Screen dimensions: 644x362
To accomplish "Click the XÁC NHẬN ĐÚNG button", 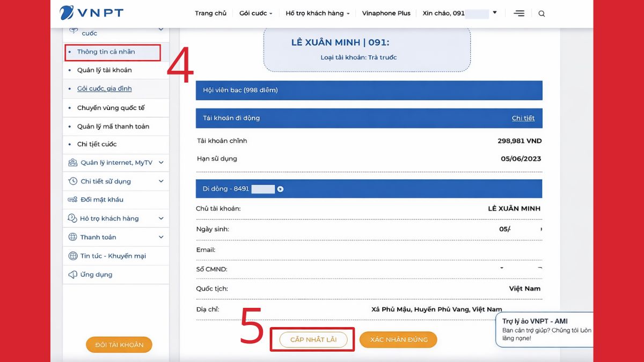I will pyautogui.click(x=398, y=339).
